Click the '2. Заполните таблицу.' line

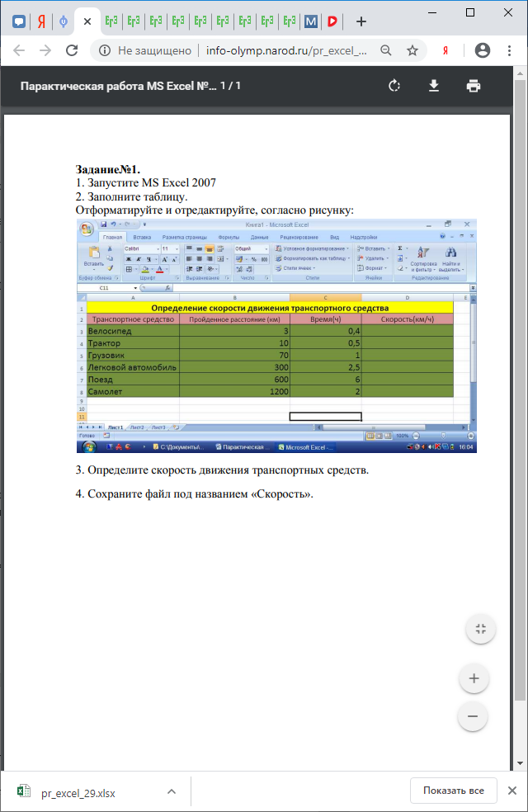pos(131,196)
